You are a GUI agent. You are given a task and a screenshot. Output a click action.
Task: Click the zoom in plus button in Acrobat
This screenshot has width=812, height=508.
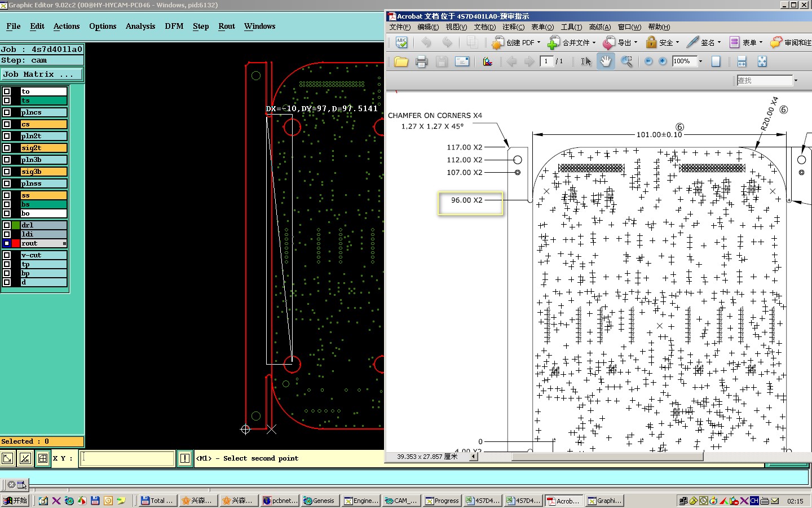[663, 61]
